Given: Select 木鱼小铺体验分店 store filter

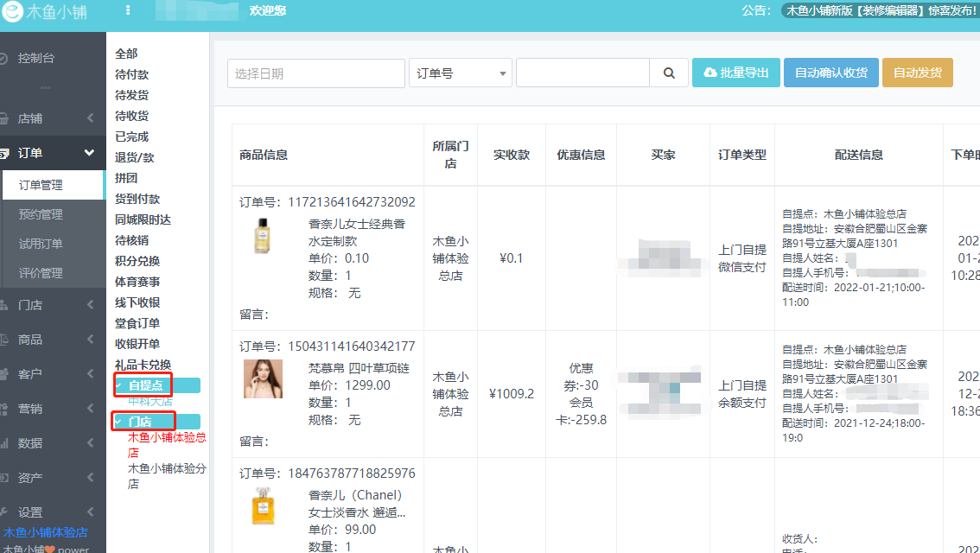Looking at the screenshot, I should (x=167, y=475).
